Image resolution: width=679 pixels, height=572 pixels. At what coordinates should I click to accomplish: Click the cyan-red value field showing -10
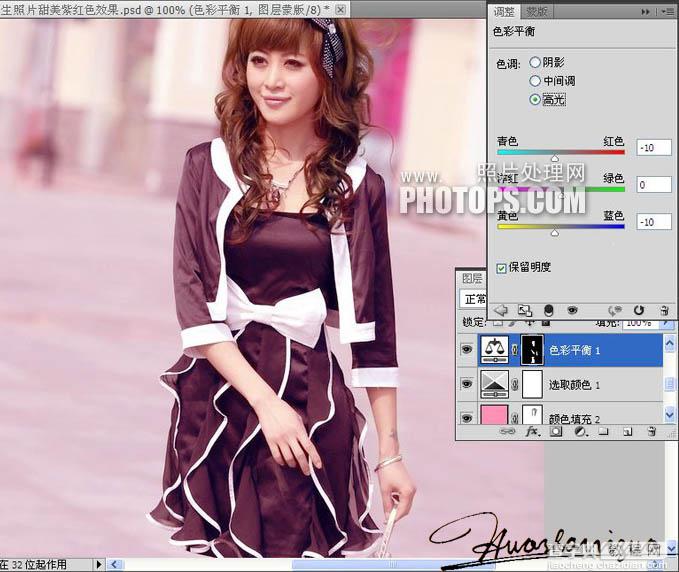click(x=654, y=148)
